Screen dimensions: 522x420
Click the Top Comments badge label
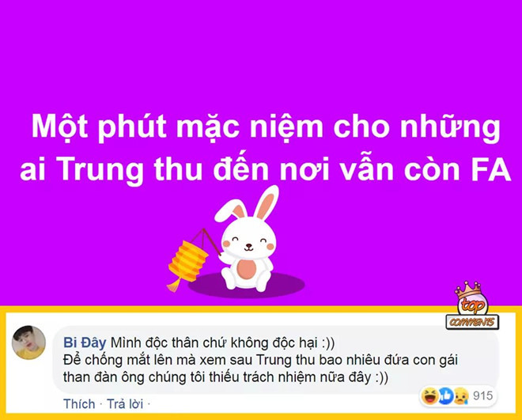(x=472, y=322)
